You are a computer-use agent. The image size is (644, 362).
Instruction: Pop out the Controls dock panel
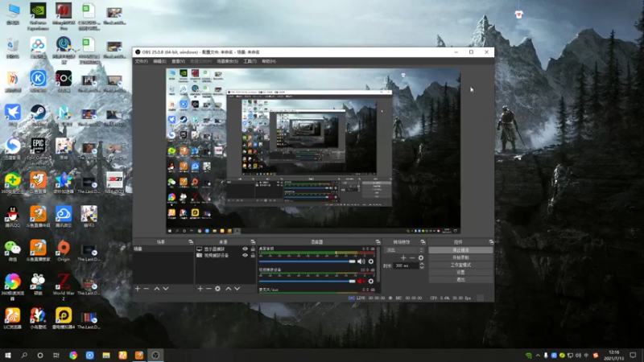click(x=491, y=242)
